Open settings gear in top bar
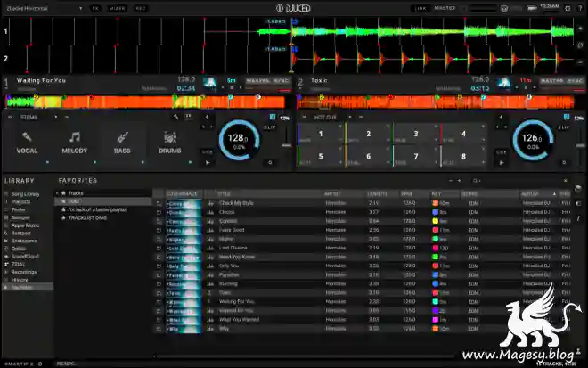 click(568, 8)
